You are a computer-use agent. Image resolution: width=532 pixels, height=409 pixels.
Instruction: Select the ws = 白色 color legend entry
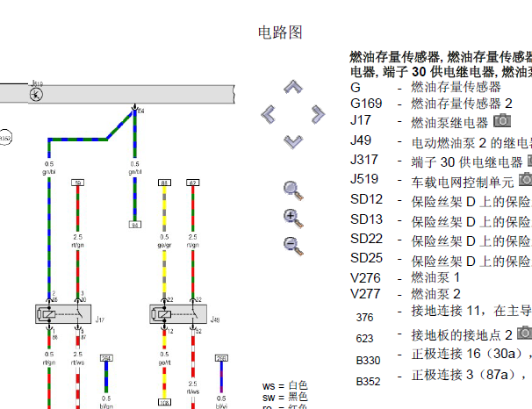click(x=284, y=386)
